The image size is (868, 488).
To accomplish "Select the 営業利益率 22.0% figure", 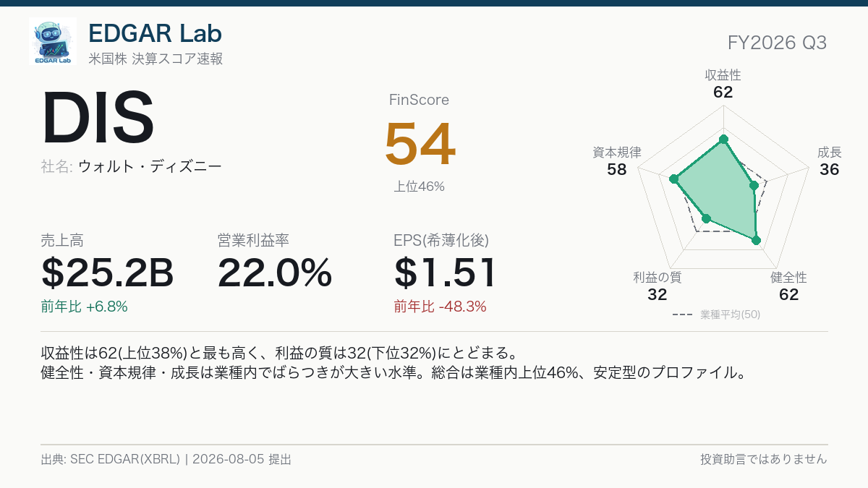I will pos(274,273).
